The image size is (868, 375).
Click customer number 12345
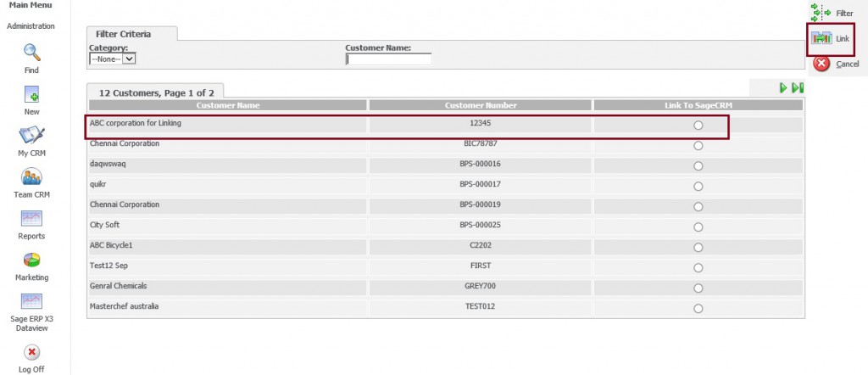click(481, 124)
